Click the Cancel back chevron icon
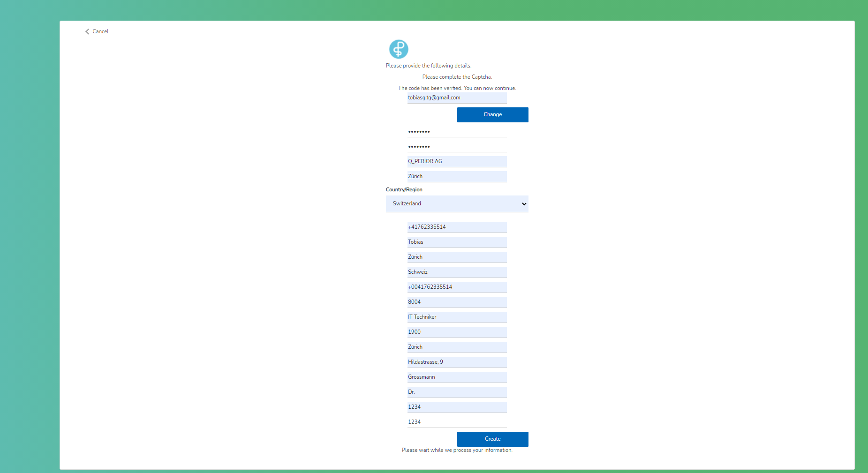The image size is (868, 473). click(87, 31)
